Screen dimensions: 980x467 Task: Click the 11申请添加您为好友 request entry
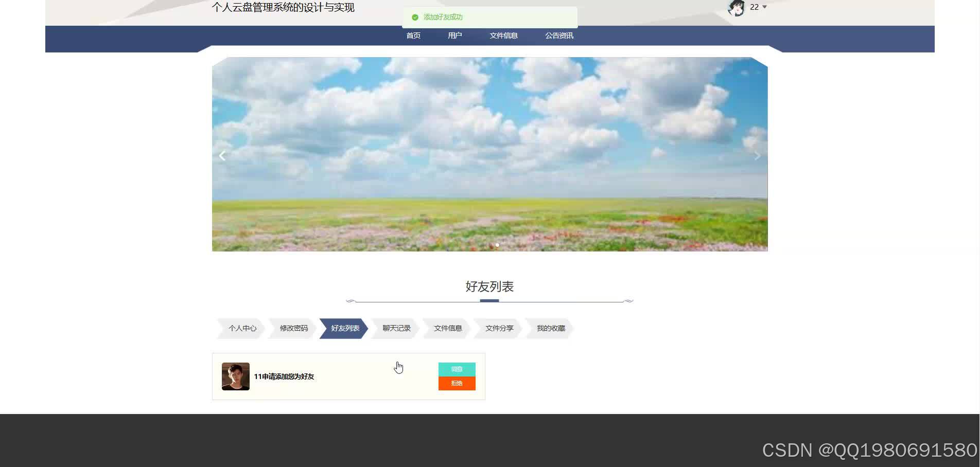(285, 376)
